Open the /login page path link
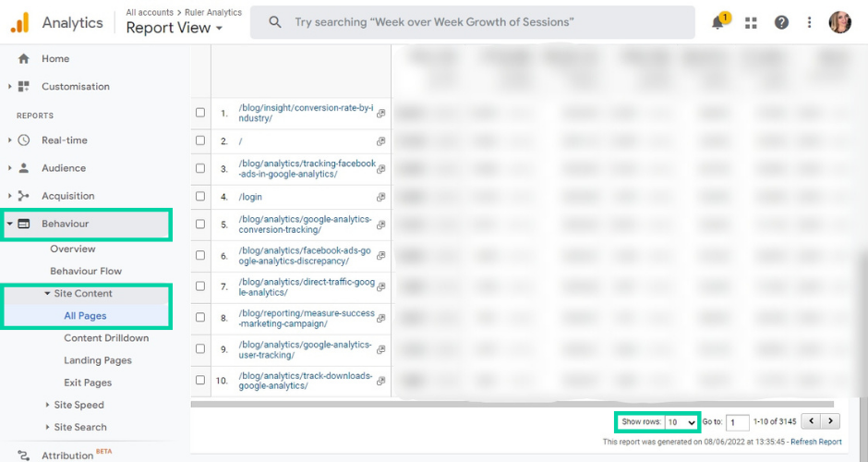The width and height of the screenshot is (868, 462). point(250,197)
